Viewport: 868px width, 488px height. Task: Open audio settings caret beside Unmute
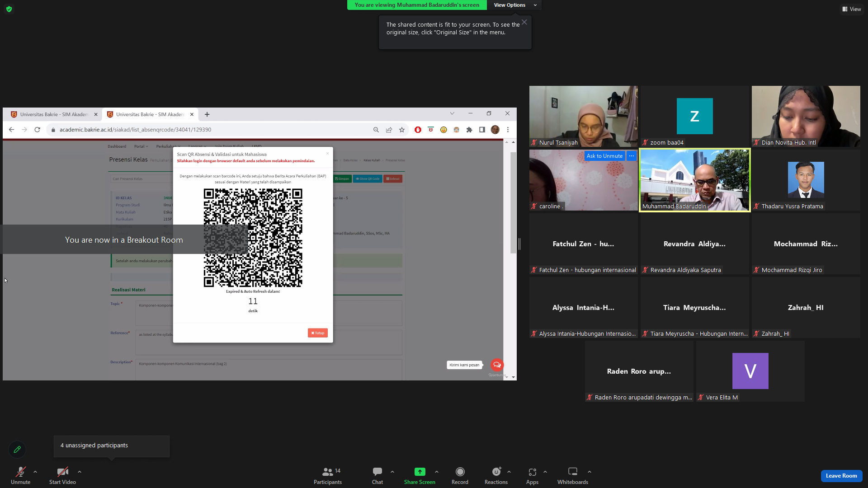click(x=35, y=472)
